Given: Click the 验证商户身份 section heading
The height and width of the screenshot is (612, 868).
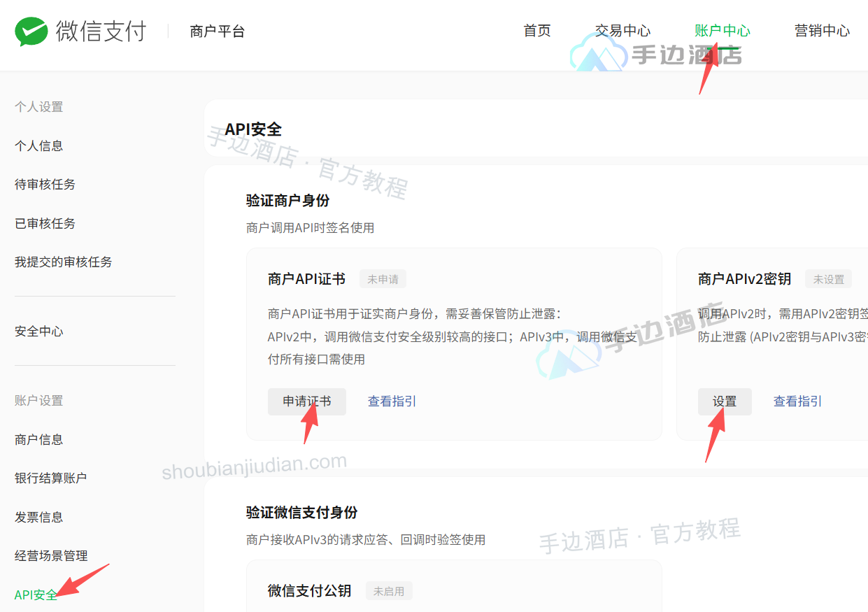Looking at the screenshot, I should point(288,201).
